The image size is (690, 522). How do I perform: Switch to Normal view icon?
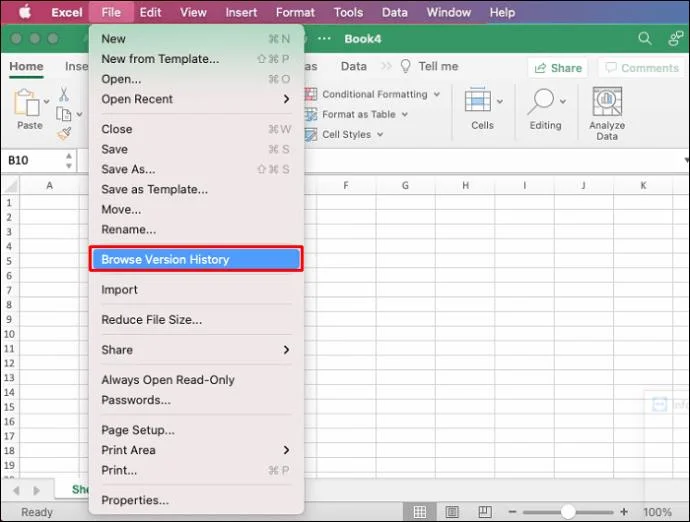(419, 511)
